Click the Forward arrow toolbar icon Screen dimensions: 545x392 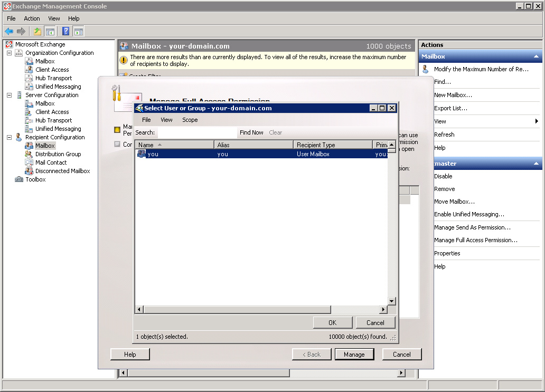pos(21,32)
